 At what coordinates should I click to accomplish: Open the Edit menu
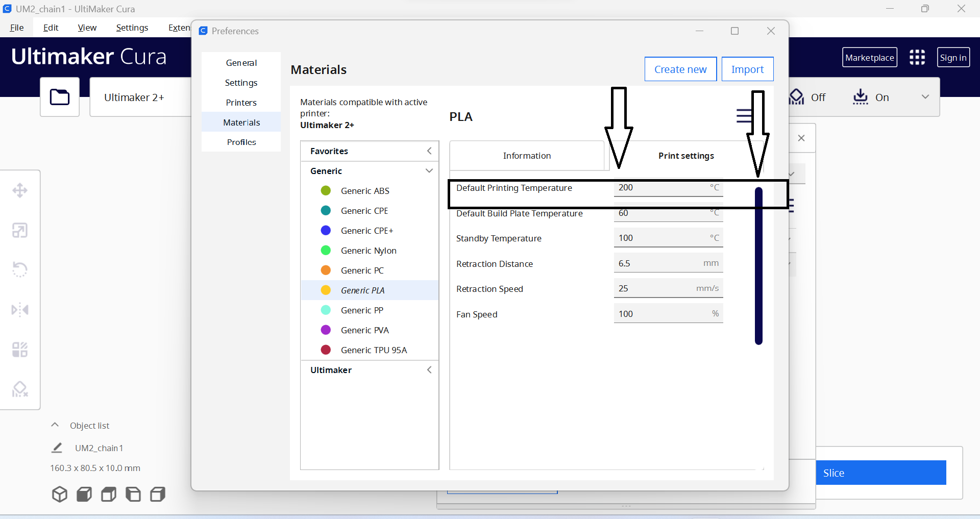click(x=51, y=28)
